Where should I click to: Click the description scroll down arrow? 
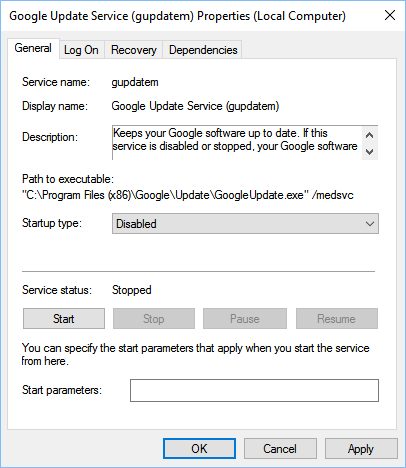click(x=369, y=152)
